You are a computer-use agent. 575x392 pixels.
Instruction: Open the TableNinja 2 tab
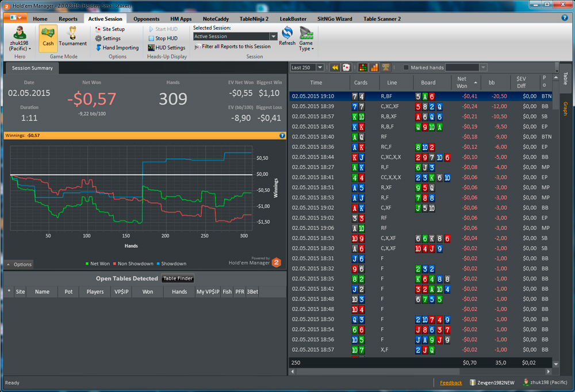coord(254,19)
